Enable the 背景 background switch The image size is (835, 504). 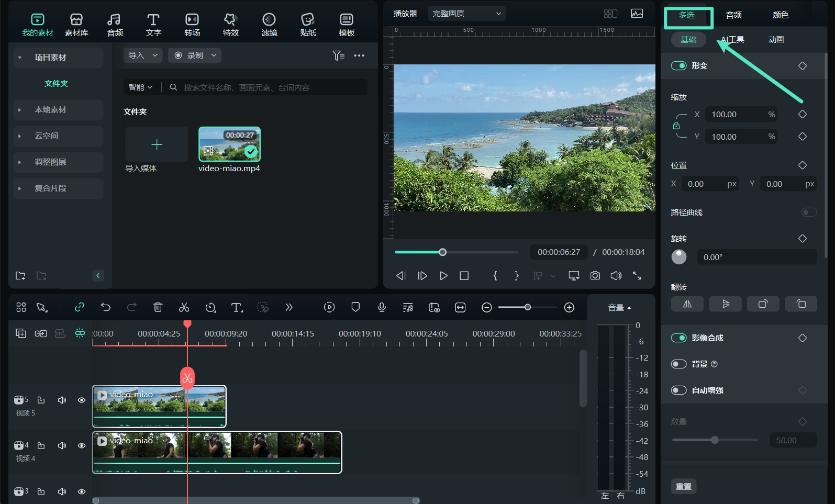[679, 364]
